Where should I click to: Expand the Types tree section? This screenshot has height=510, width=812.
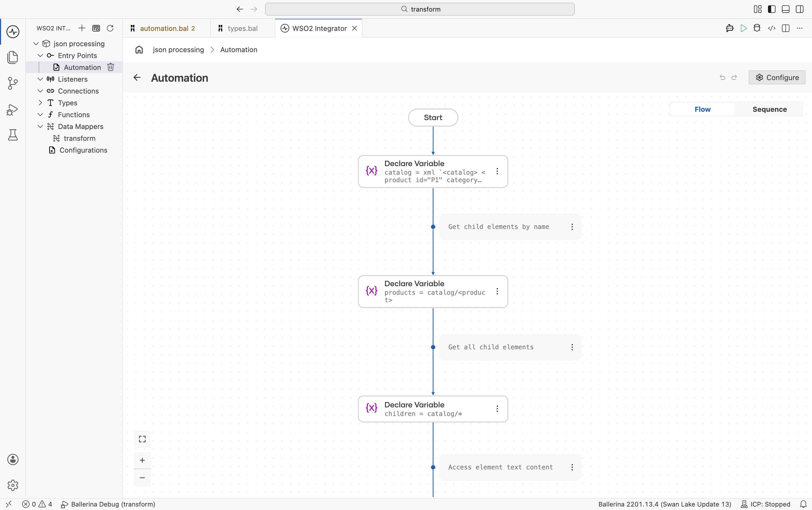click(x=40, y=103)
